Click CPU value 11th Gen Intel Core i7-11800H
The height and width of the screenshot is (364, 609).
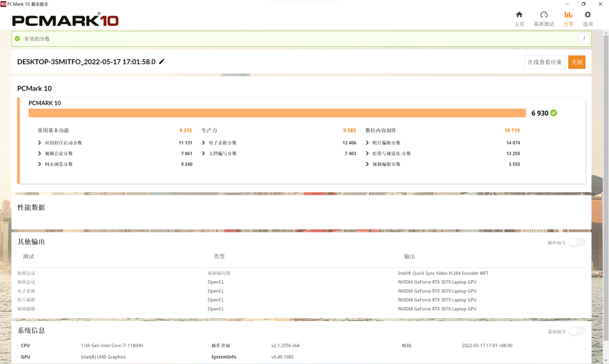[x=112, y=345]
